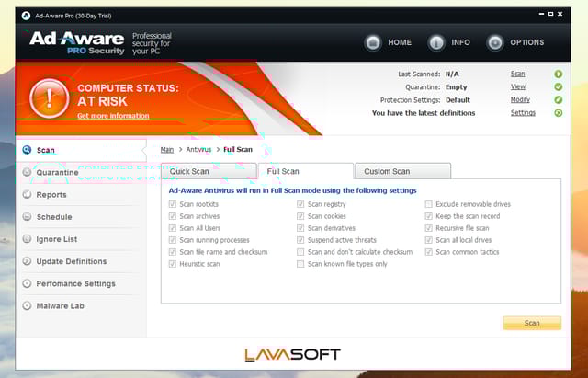Screen dimensions: 588x378
Task: Enable Scan and don't calculate checksum
Action: pos(300,252)
